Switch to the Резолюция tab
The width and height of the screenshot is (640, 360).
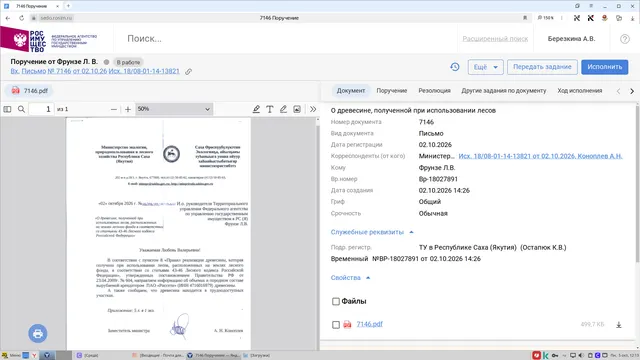point(434,91)
